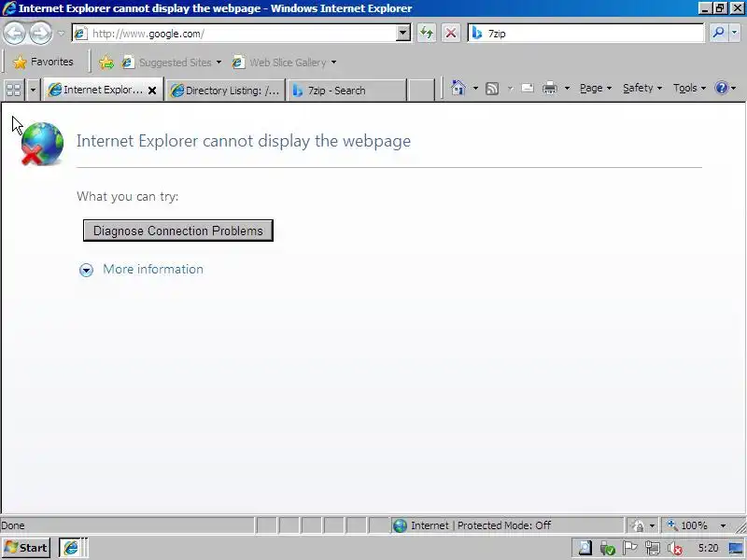
Task: Click the error page heading text
Action: 244,141
